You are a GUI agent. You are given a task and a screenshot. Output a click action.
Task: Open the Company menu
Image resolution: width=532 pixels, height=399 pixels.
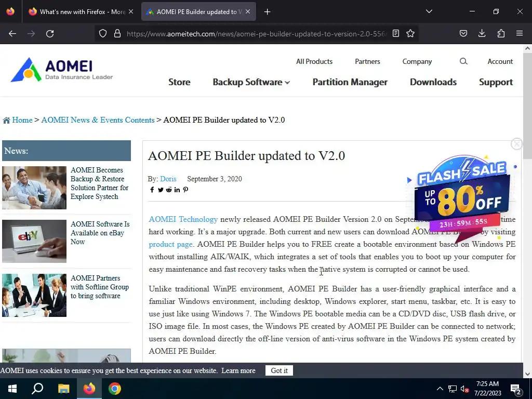click(417, 61)
